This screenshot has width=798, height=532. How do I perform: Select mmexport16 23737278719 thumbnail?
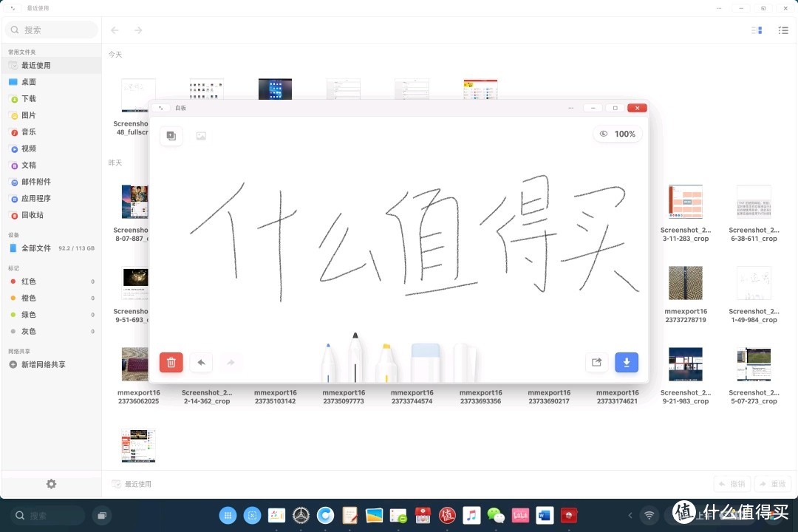tap(686, 282)
